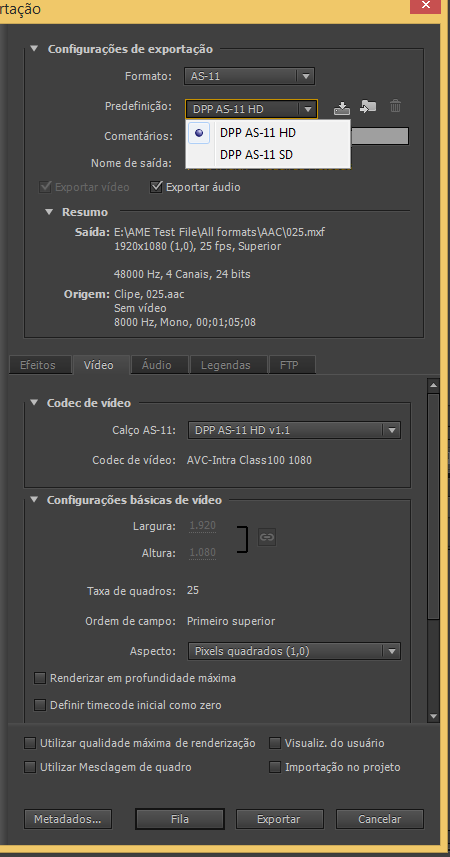Click the 48000 Hz, 4 Canais, 24 bits text
Image resolution: width=450 pixels, height=857 pixels.
tap(183, 274)
